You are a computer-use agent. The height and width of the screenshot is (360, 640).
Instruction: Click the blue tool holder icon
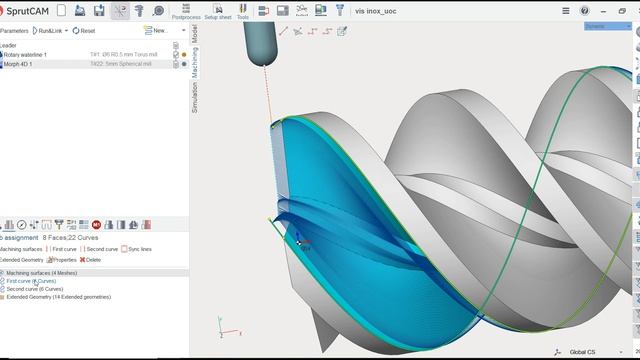click(x=340, y=10)
